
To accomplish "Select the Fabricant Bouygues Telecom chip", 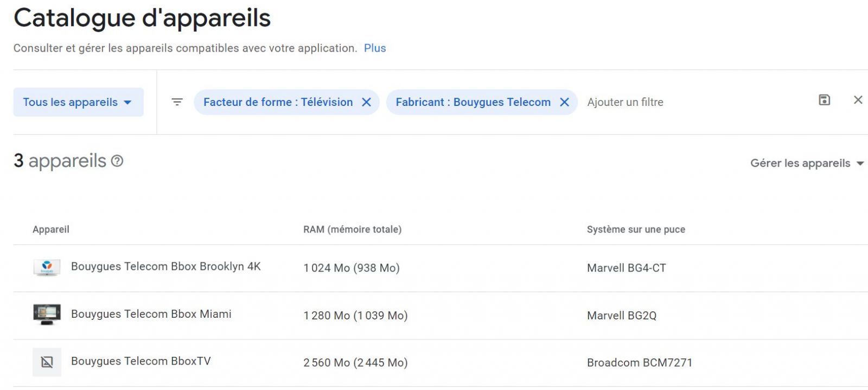I will coord(473,102).
